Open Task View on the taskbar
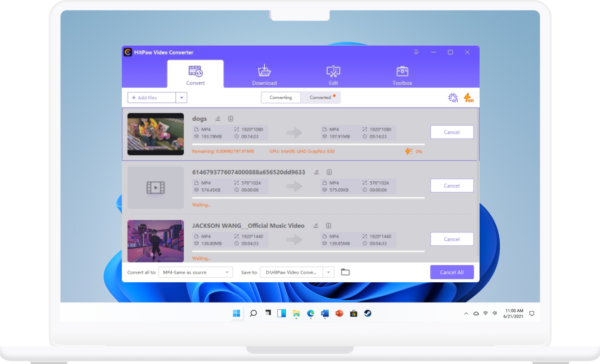 (268, 313)
